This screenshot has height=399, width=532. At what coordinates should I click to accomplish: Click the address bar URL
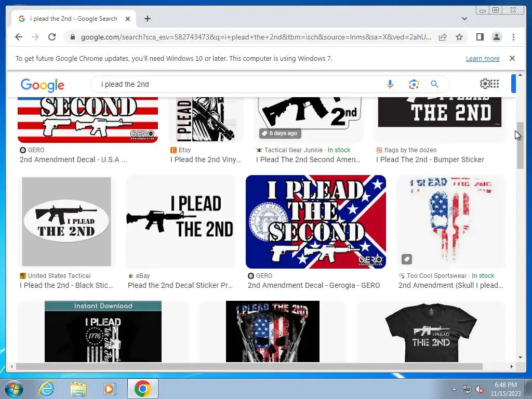256,37
